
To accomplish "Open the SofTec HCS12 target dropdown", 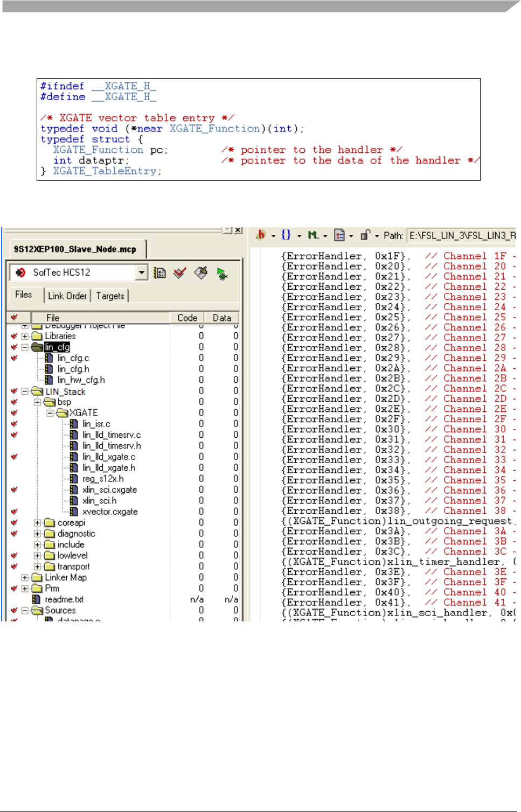I will [x=141, y=272].
